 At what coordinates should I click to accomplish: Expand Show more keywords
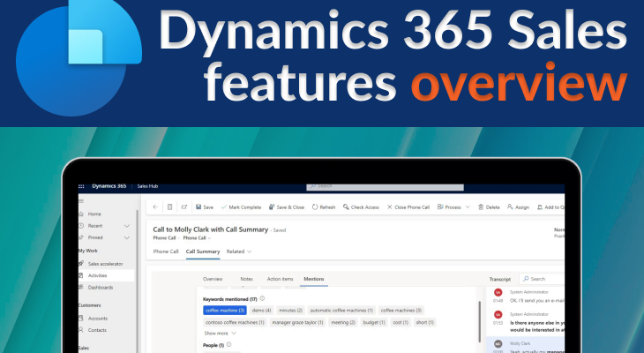coord(221,334)
